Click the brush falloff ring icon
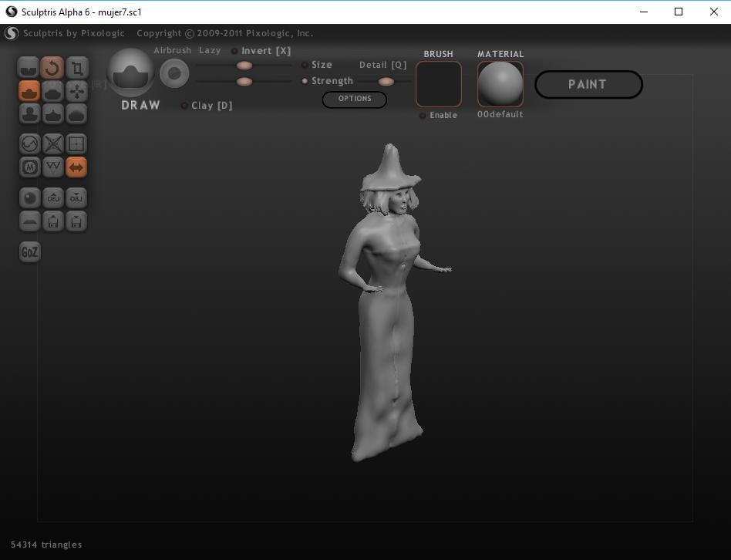Screen dimensions: 731x560 click(174, 73)
